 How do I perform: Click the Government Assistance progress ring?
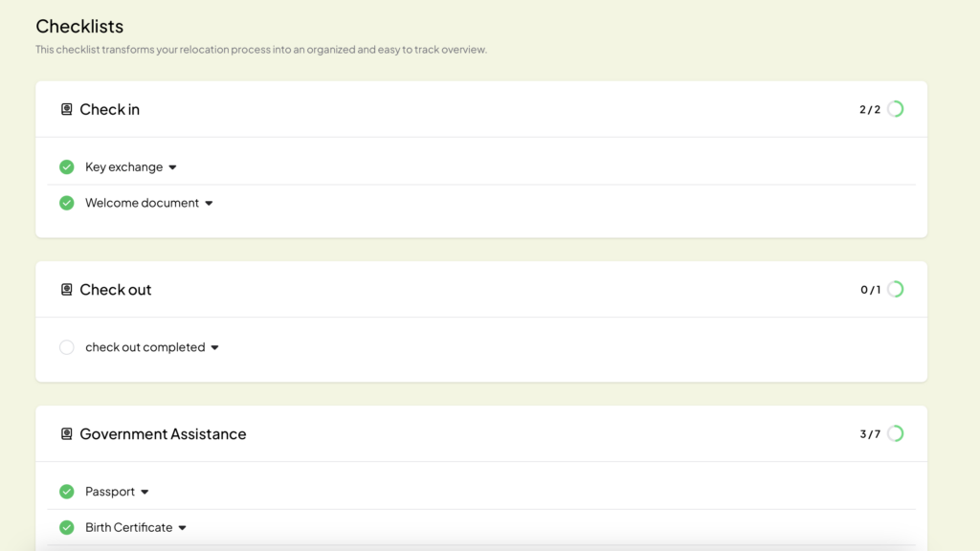[896, 433]
